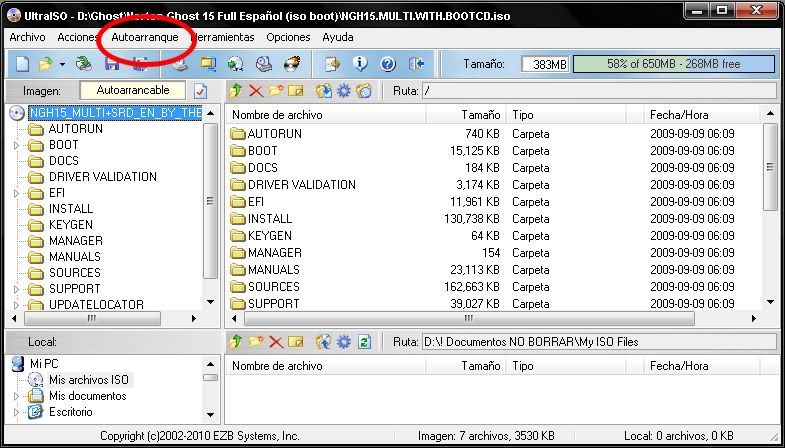Select Mis archivos ISO in Local tree

[89, 380]
